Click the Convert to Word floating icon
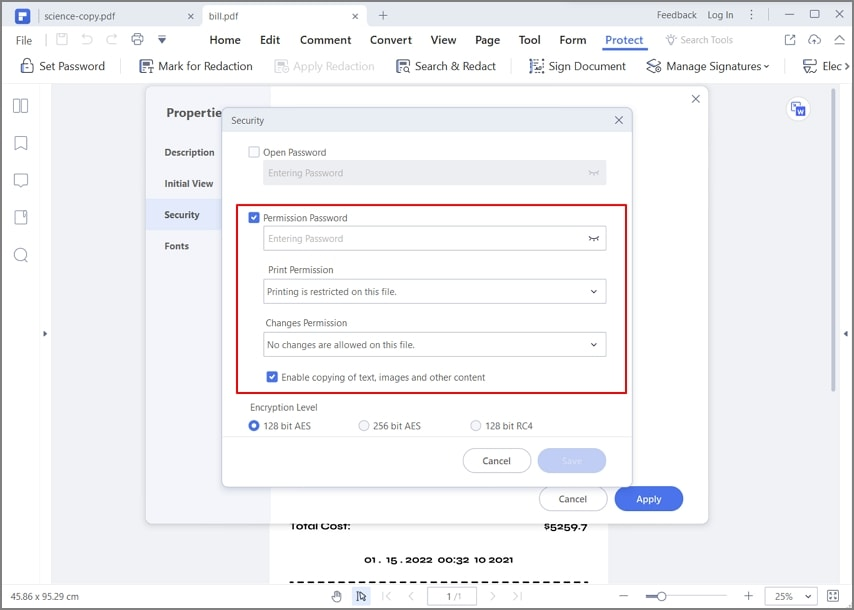Image resolution: width=854 pixels, height=610 pixels. coord(798,109)
